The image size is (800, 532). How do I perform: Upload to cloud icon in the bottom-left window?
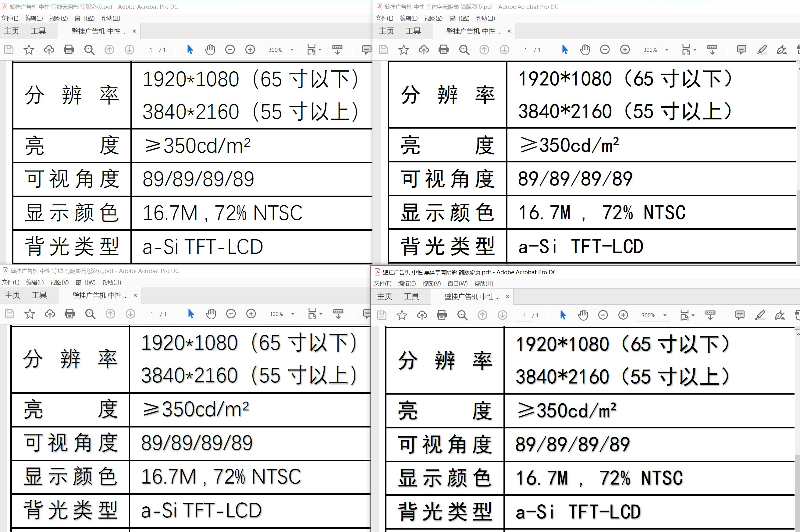click(x=50, y=314)
